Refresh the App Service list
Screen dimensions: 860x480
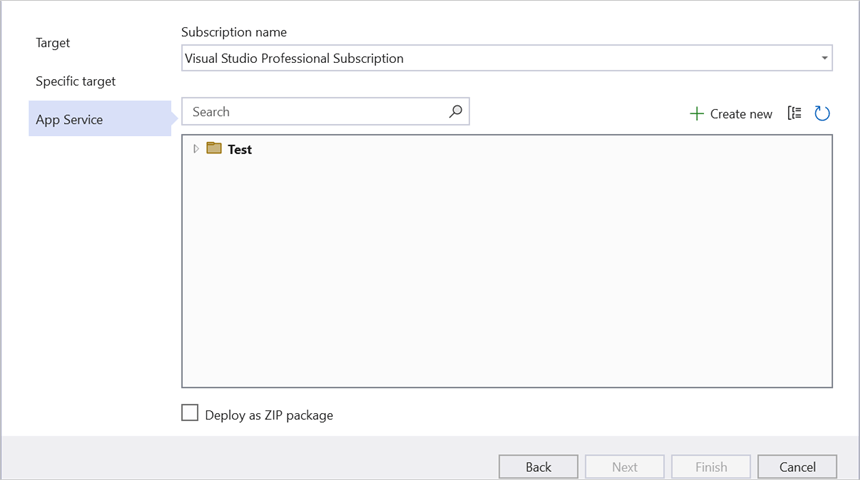[822, 114]
